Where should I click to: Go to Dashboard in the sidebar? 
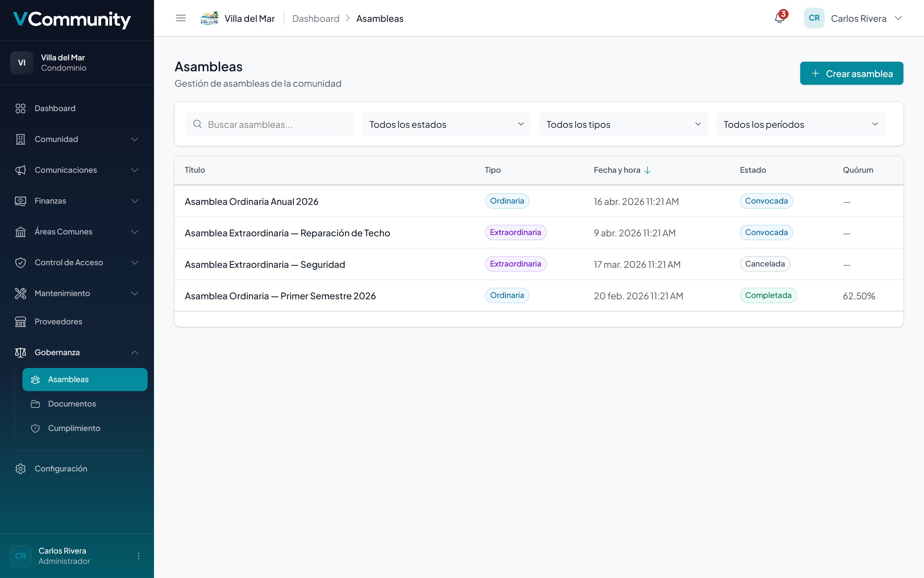coord(77,109)
